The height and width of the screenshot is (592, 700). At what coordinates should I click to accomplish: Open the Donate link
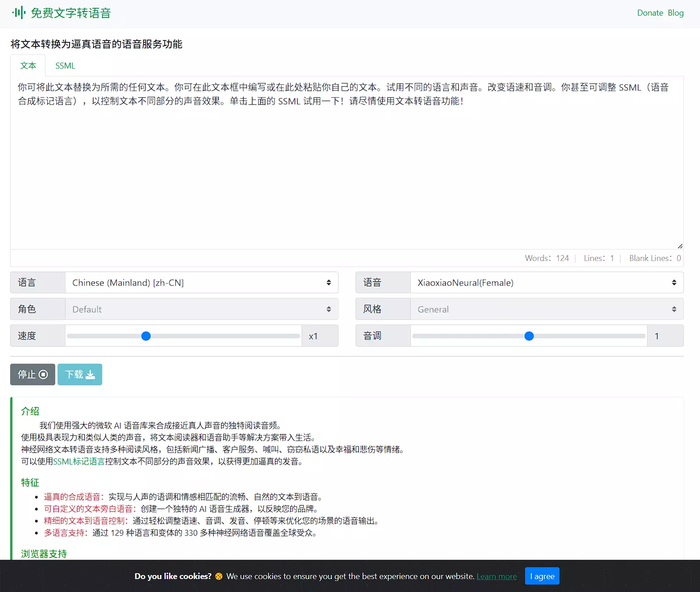(650, 13)
